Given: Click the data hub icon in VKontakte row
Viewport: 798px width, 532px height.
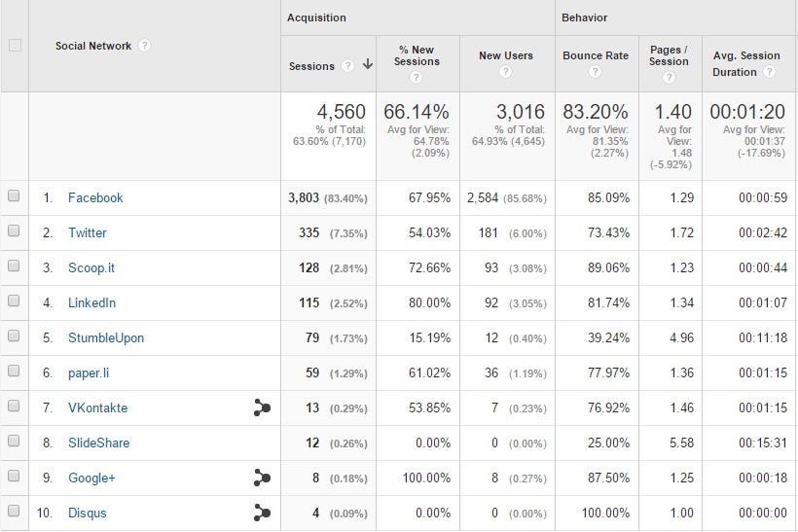Looking at the screenshot, I should (262, 408).
